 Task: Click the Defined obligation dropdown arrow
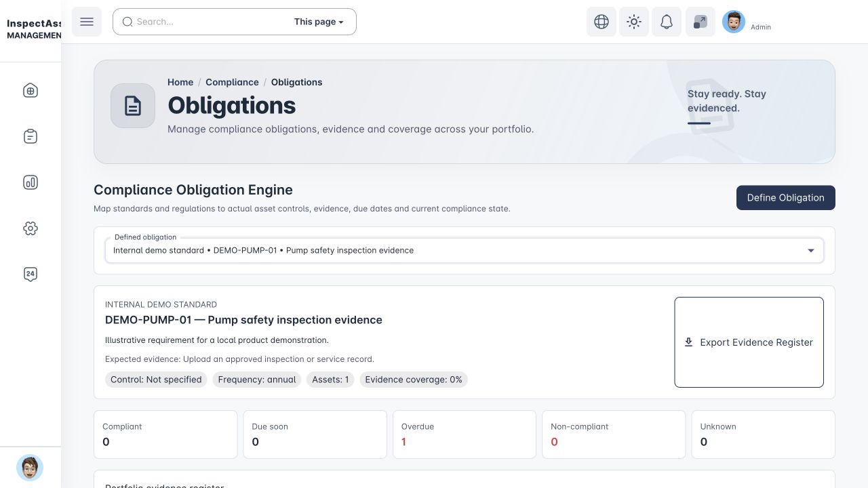tap(810, 251)
